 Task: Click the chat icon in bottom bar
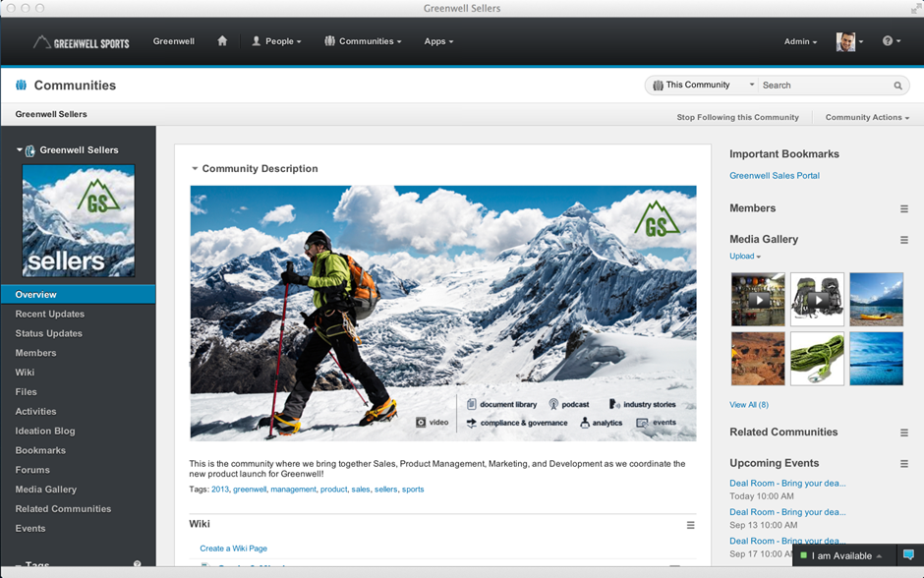tap(908, 555)
